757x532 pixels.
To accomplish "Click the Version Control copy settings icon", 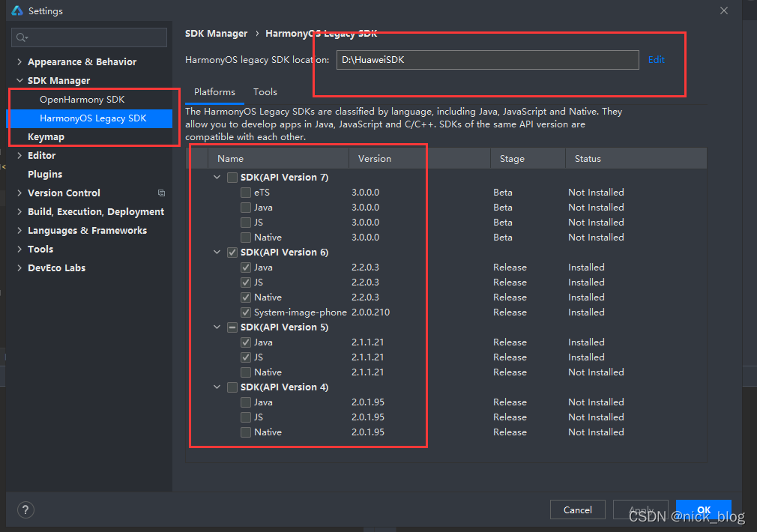I will (161, 193).
